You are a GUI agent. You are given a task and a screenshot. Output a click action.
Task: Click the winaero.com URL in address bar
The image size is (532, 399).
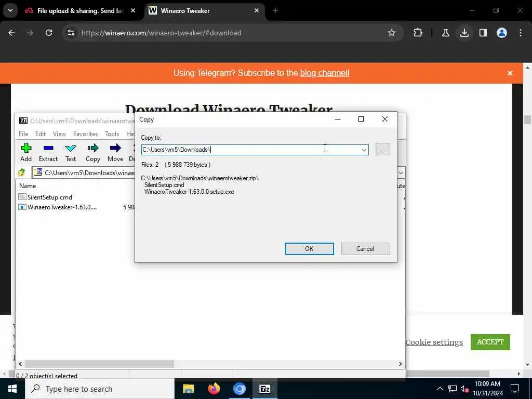(x=162, y=33)
